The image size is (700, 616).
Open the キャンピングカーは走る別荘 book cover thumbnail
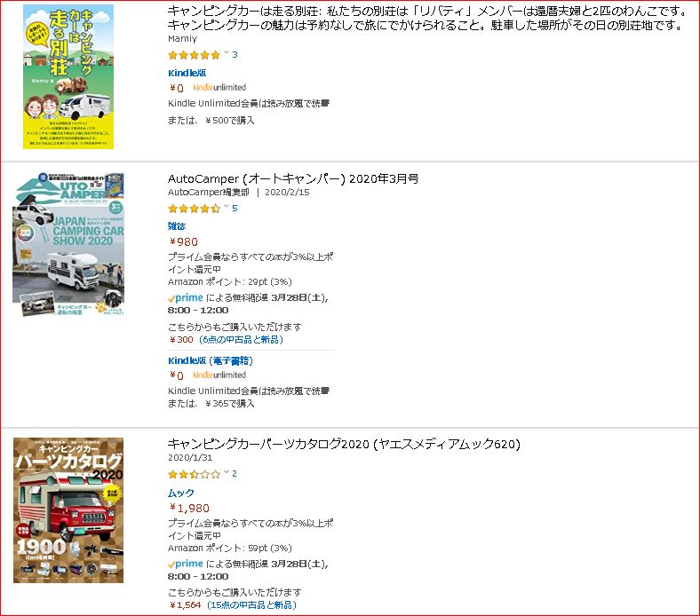pyautogui.click(x=68, y=76)
